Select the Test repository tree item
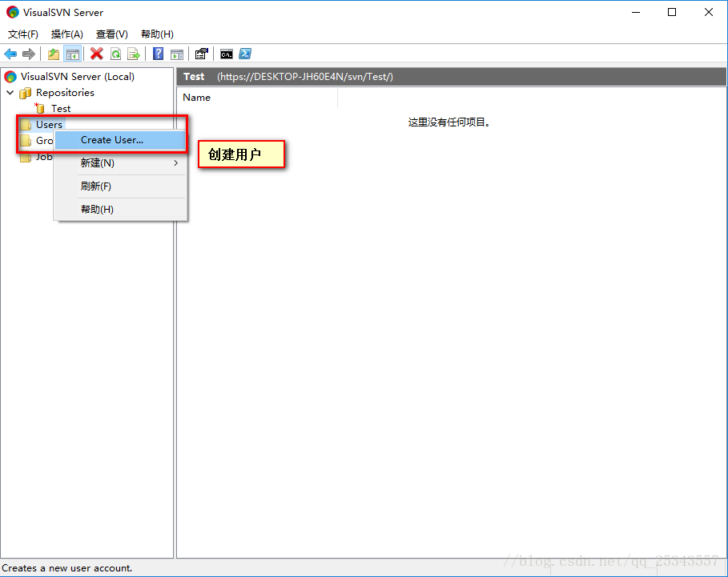 pos(61,109)
